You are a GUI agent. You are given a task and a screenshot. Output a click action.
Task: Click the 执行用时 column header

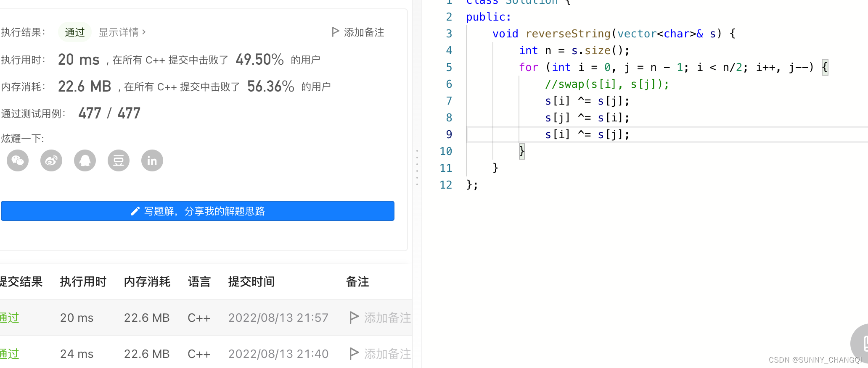click(83, 281)
